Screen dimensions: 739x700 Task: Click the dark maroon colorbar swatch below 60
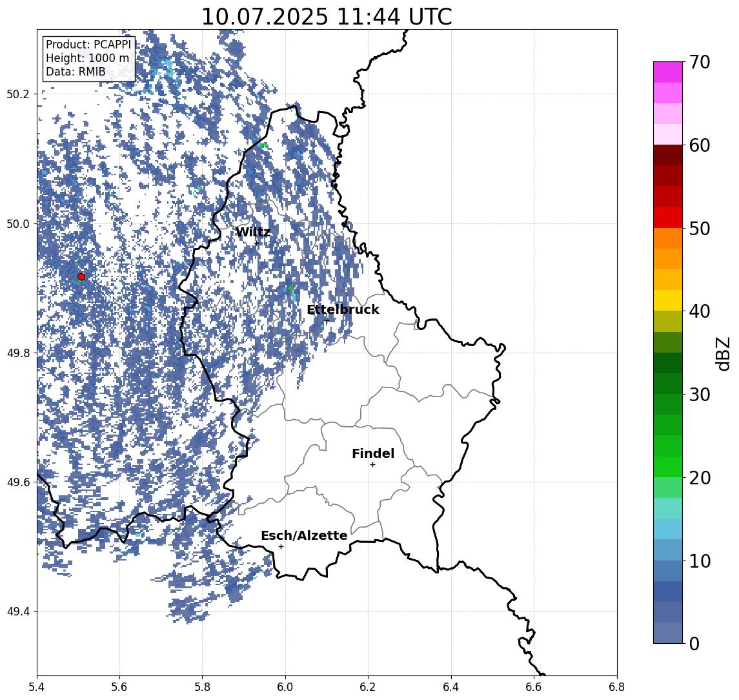[668, 155]
